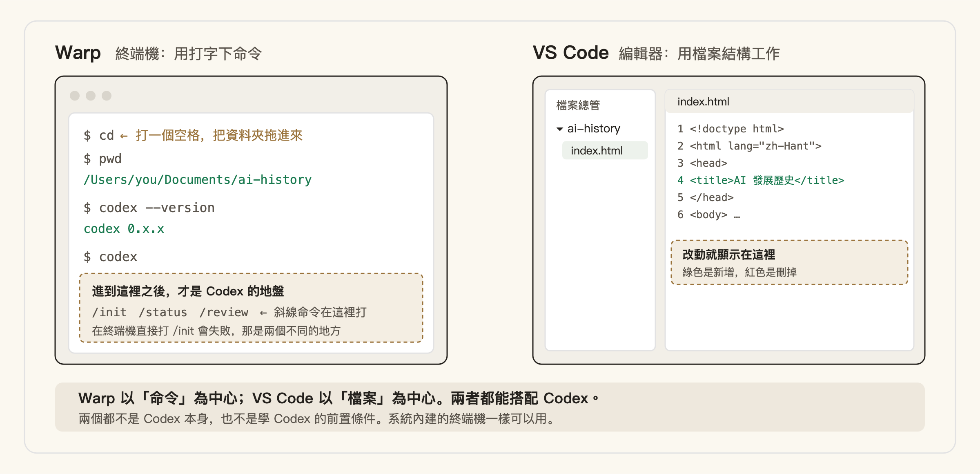The width and height of the screenshot is (980, 474).
Task: Click line 2 '<html lang="zh-Hant">' in the editor
Action: point(749,146)
